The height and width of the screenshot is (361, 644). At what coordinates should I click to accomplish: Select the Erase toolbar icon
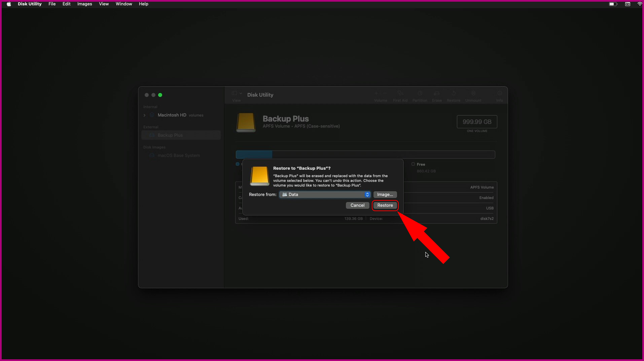[x=436, y=96]
